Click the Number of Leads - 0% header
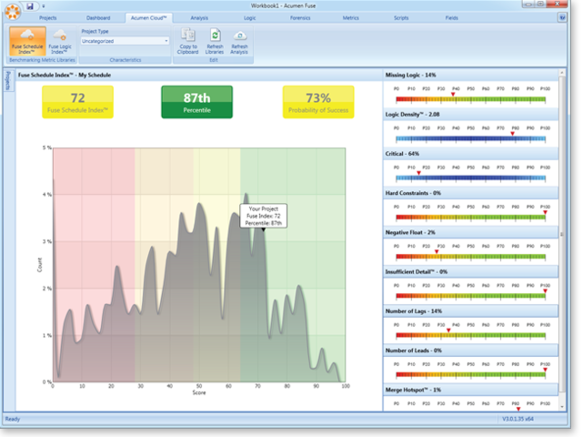The width and height of the screenshot is (582, 437). 471,350
